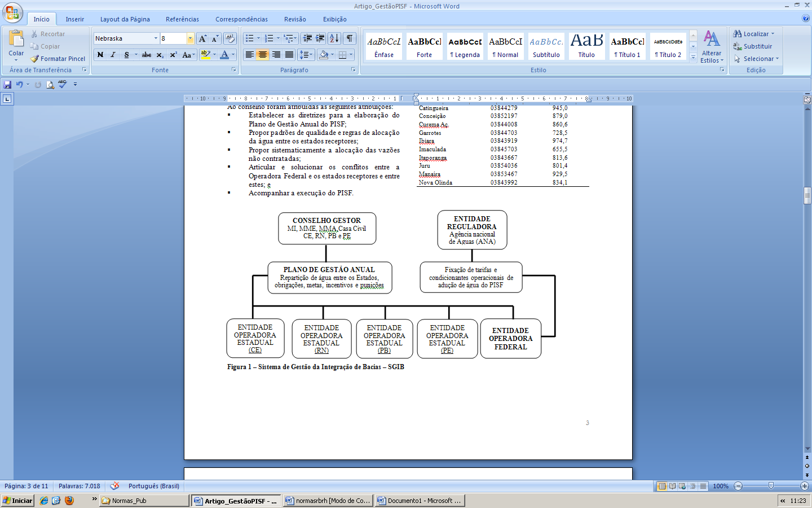
Task: Click the Windows Iniciar start button
Action: pos(18,501)
